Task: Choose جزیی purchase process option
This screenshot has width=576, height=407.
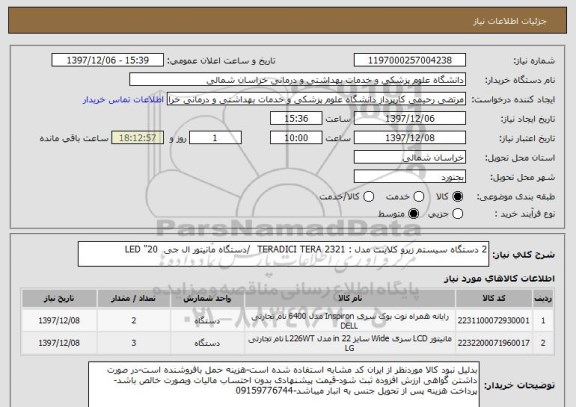Action: [457, 213]
